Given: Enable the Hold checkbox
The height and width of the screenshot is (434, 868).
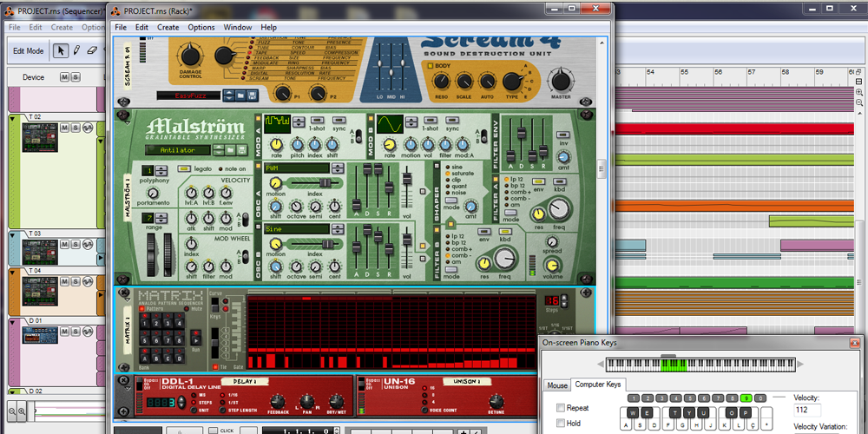Looking at the screenshot, I should 560,423.
